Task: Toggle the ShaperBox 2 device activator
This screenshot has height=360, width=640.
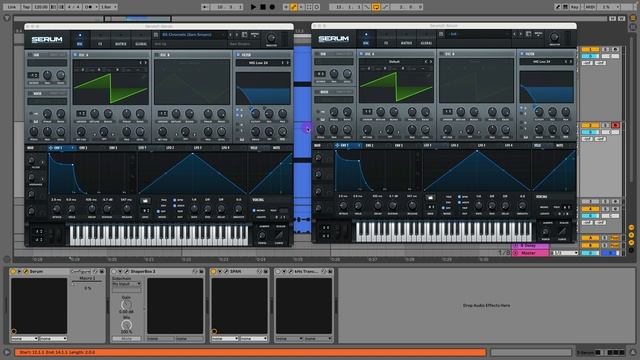Action: point(114,271)
